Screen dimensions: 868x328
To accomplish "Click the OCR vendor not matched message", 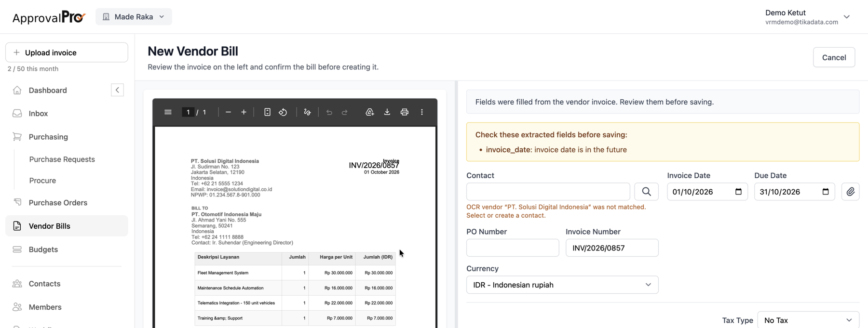I will click(556, 211).
